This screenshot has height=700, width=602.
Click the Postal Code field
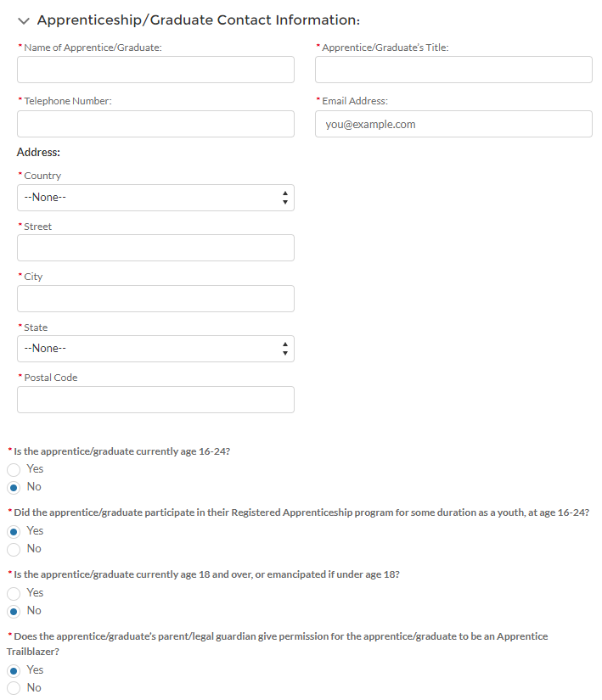155,400
